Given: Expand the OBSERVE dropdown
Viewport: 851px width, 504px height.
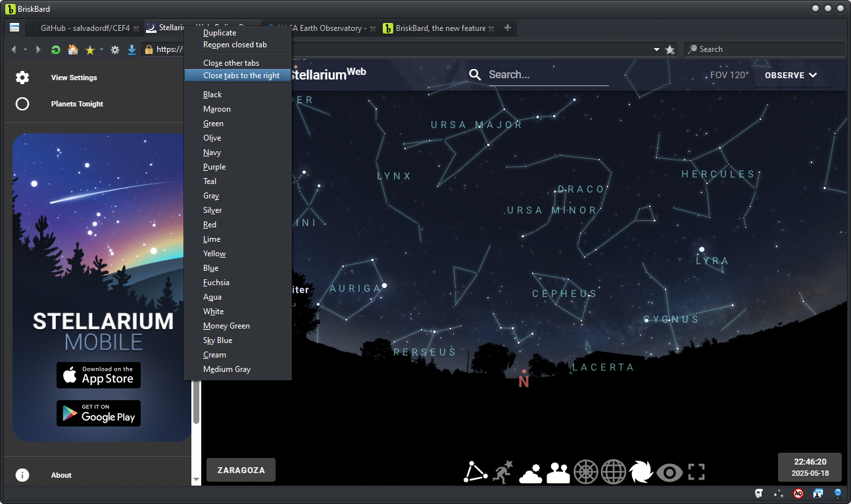Looking at the screenshot, I should point(791,76).
